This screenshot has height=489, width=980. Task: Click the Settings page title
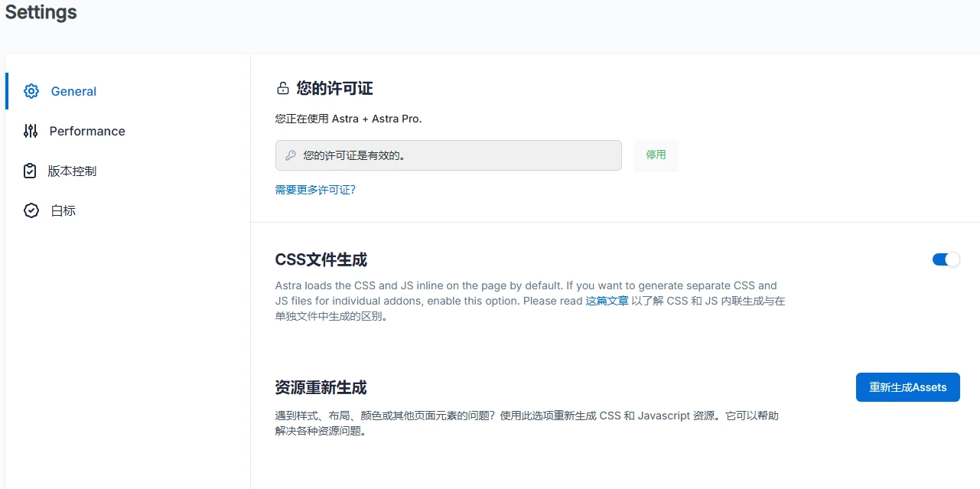click(x=41, y=12)
